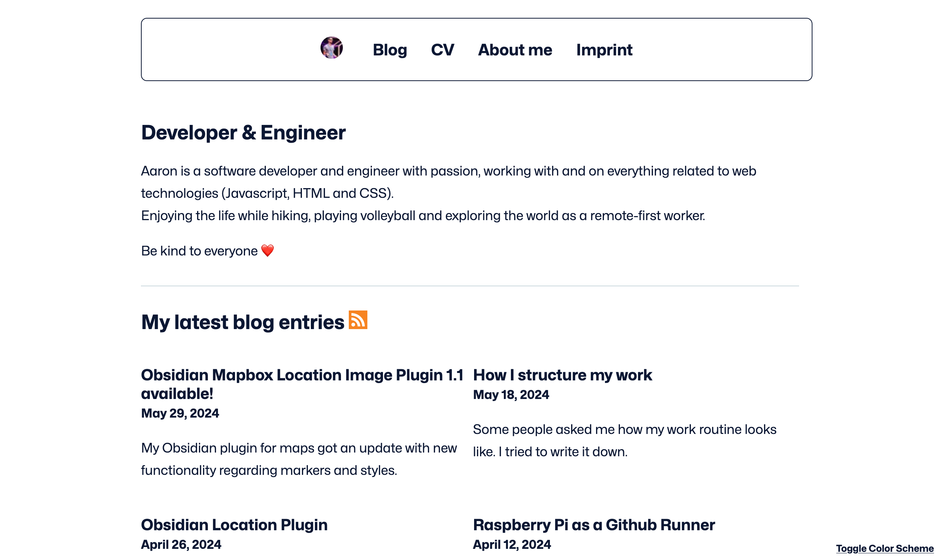Open the Obsidian Location Plugin post

click(234, 525)
